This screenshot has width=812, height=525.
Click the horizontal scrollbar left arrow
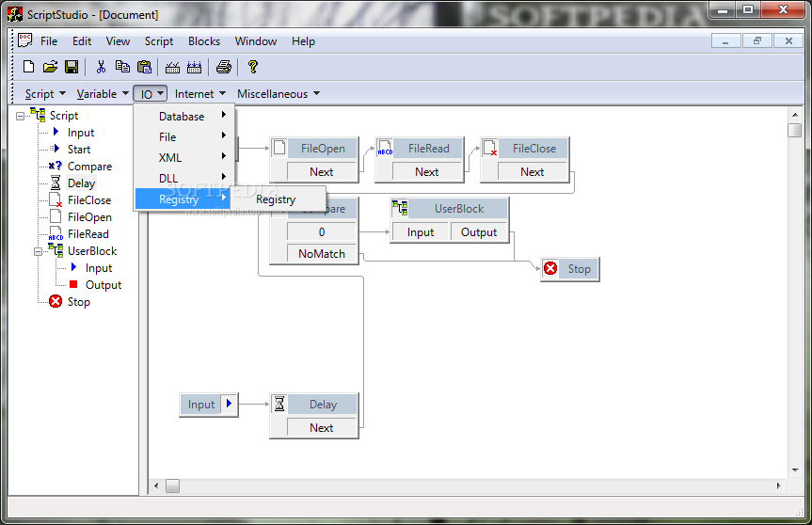point(156,485)
